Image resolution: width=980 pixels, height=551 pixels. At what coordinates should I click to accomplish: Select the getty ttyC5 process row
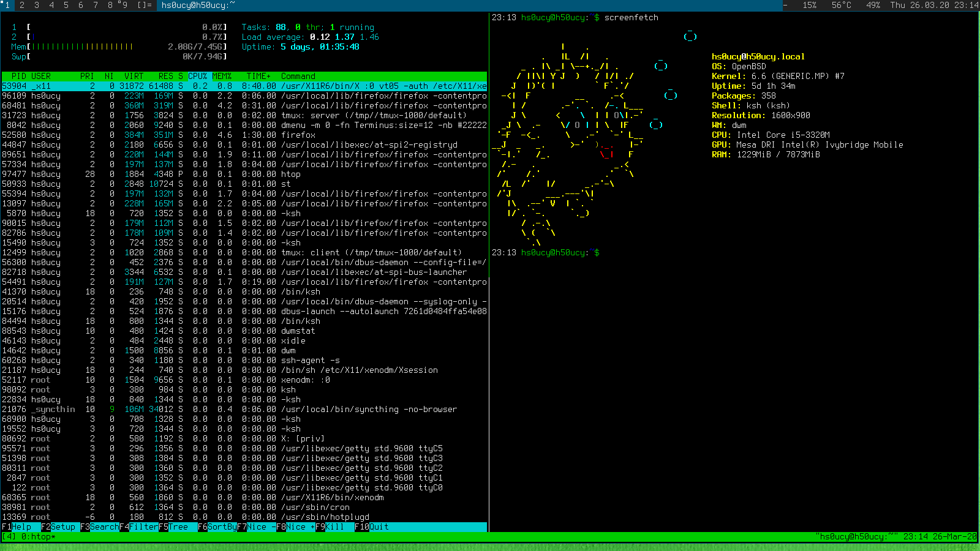coord(244,448)
